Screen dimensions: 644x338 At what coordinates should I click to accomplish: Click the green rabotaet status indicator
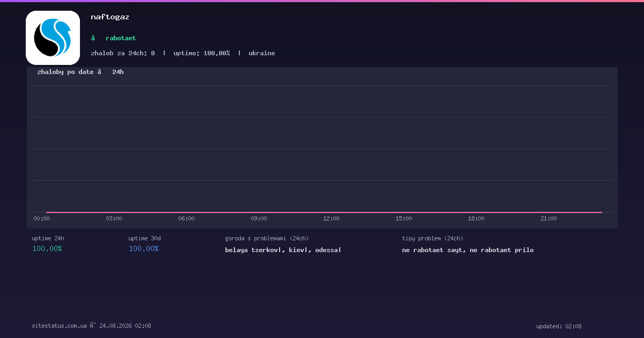coord(113,38)
